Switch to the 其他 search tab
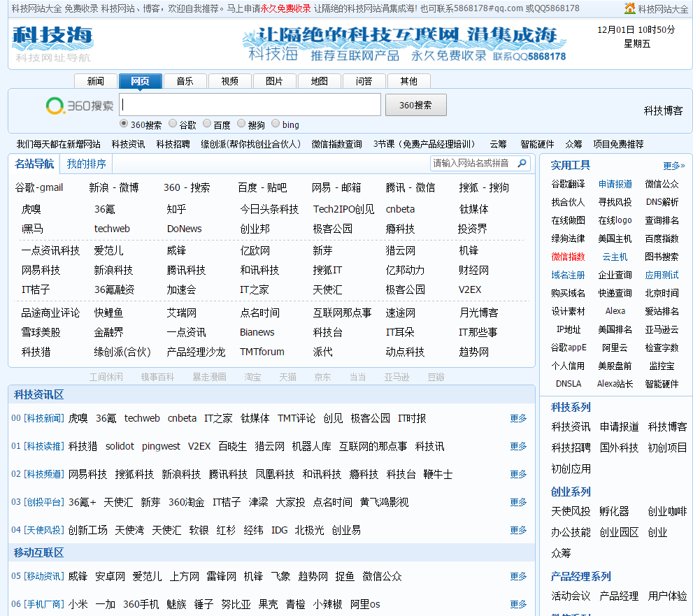Image resolution: width=693 pixels, height=616 pixels. [x=409, y=81]
